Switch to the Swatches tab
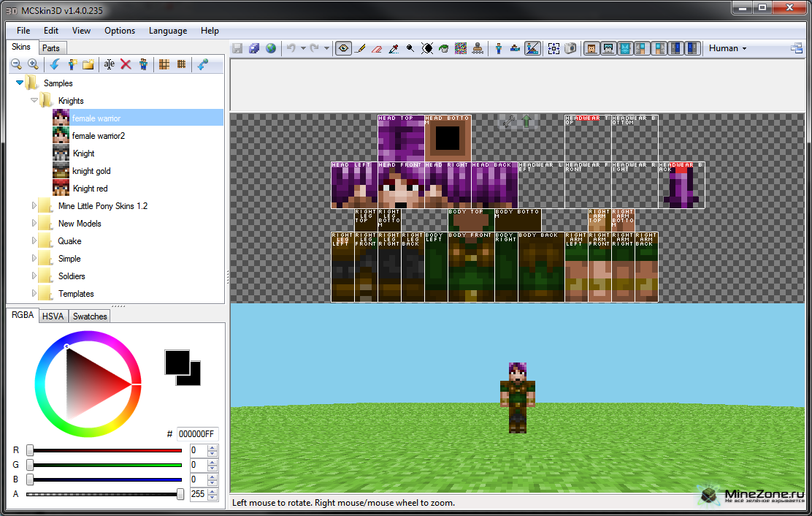Viewport: 812px width, 516px height. pyautogui.click(x=90, y=316)
